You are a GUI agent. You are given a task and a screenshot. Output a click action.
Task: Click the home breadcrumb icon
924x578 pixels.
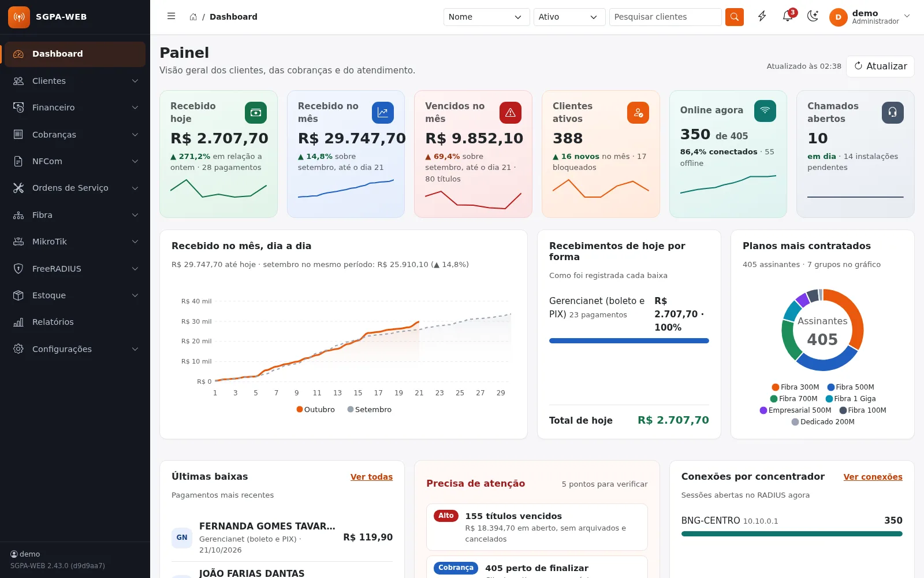coord(193,17)
